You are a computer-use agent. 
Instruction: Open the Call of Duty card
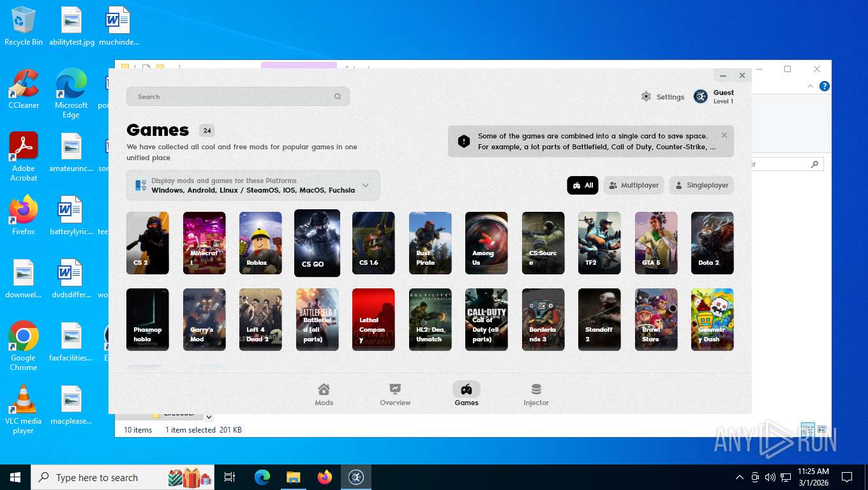(x=486, y=320)
